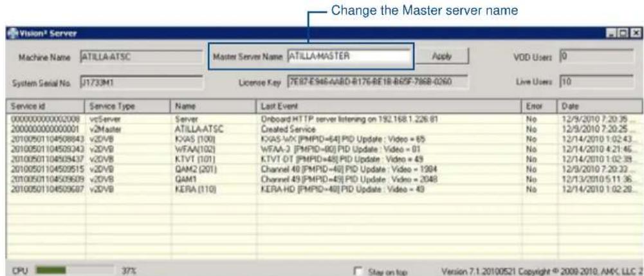Click service id 0000000000002008

pyautogui.click(x=45, y=120)
